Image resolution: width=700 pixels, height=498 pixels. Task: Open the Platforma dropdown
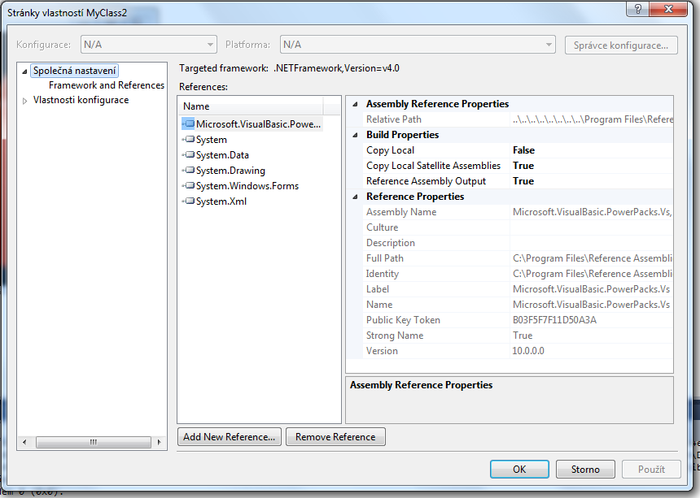pos(417,45)
